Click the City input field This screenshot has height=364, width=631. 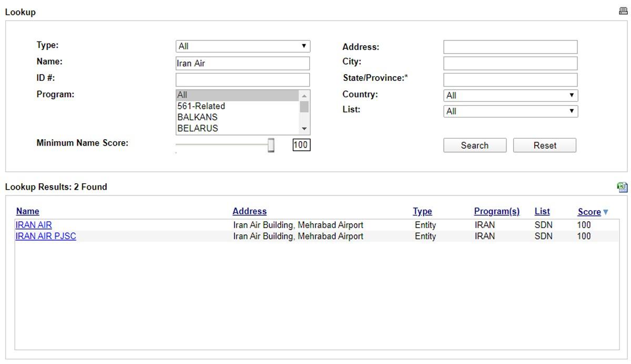[511, 64]
